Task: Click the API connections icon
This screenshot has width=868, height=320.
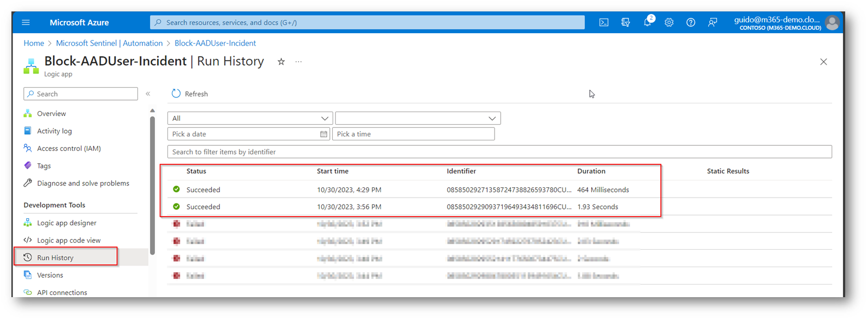Action: (x=28, y=292)
